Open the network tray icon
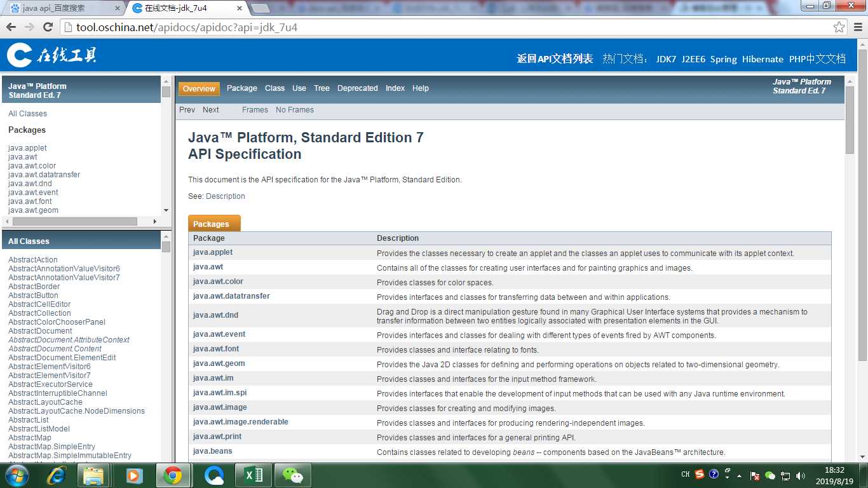868x488 pixels. pyautogui.click(x=785, y=475)
